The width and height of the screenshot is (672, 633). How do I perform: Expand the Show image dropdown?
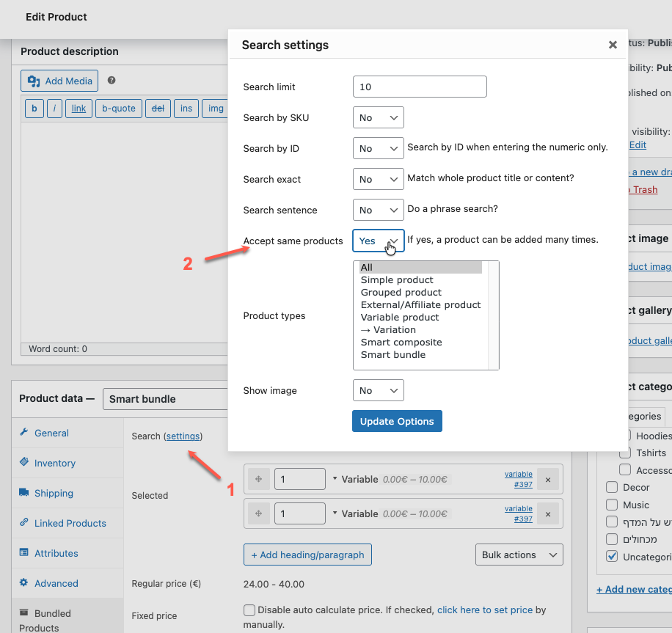[378, 390]
